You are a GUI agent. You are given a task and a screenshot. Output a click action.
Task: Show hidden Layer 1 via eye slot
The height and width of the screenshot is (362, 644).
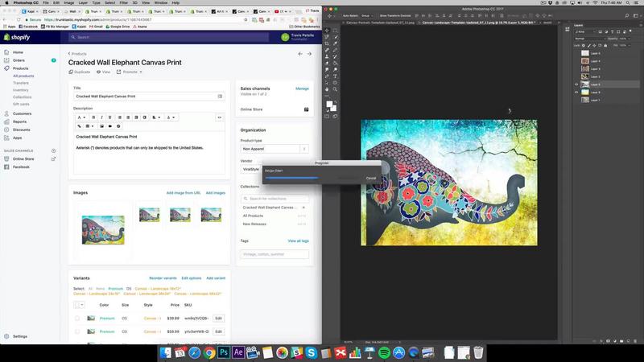[576, 100]
